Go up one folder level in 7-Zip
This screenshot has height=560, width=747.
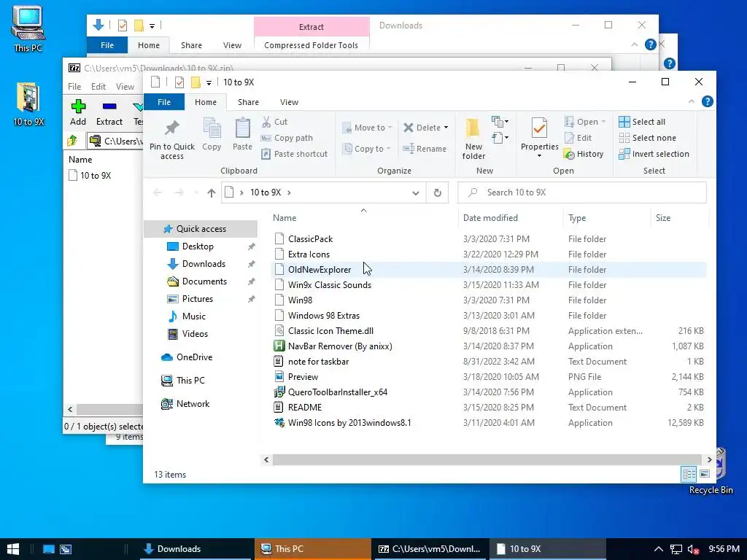tap(72, 141)
